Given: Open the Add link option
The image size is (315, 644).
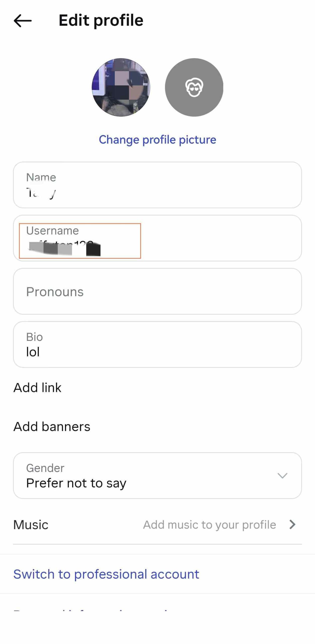Looking at the screenshot, I should tap(38, 387).
